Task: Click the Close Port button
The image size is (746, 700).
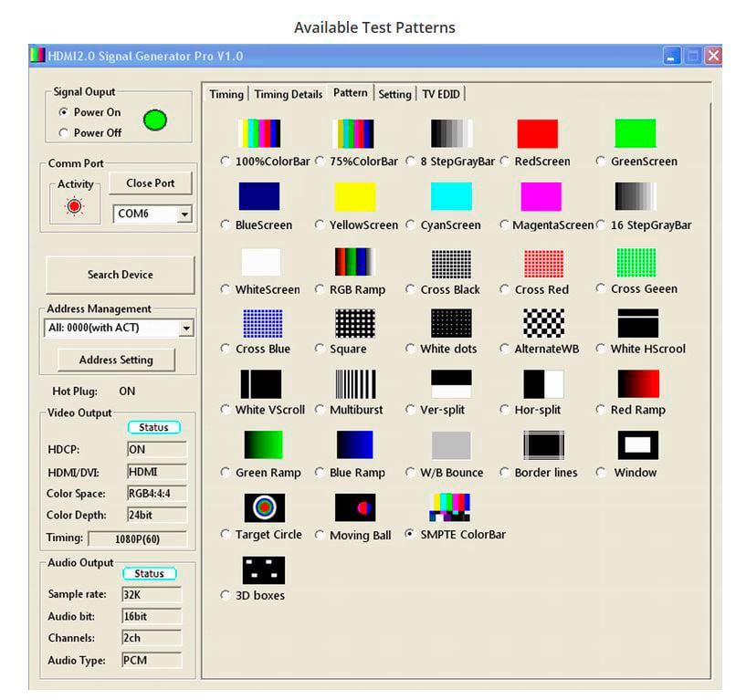Action: [151, 183]
